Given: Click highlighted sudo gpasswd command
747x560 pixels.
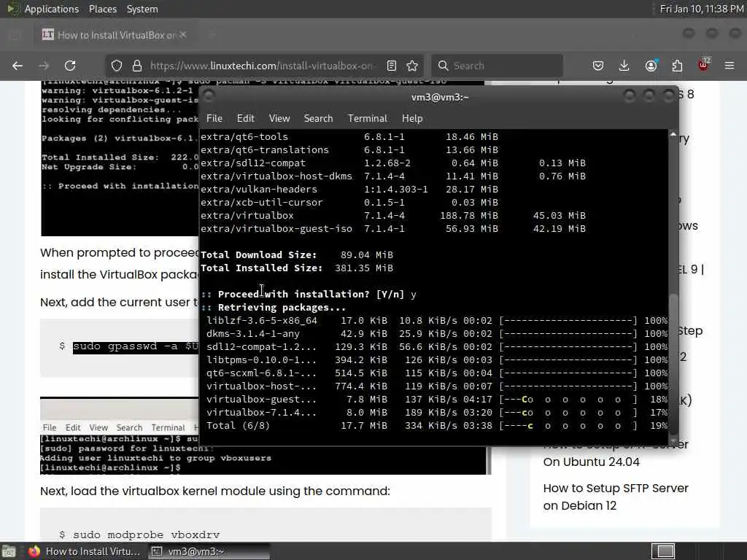Looking at the screenshot, I should [x=135, y=346].
